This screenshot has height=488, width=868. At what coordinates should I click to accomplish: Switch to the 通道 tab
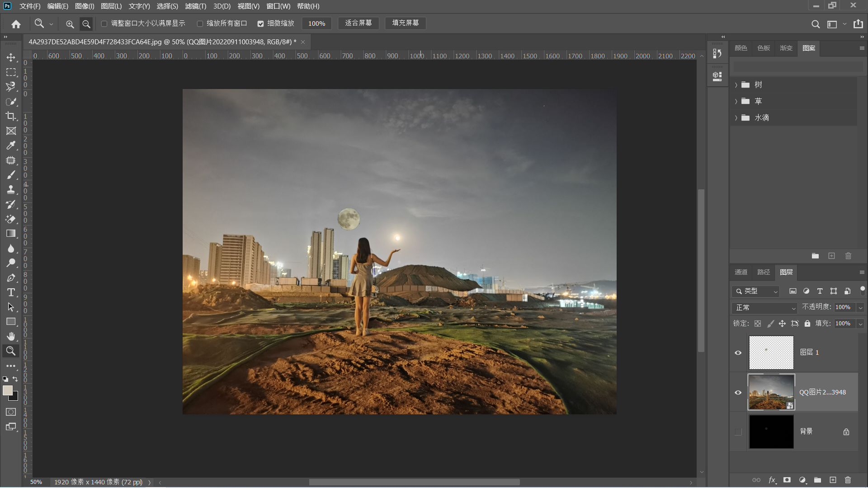click(x=741, y=272)
